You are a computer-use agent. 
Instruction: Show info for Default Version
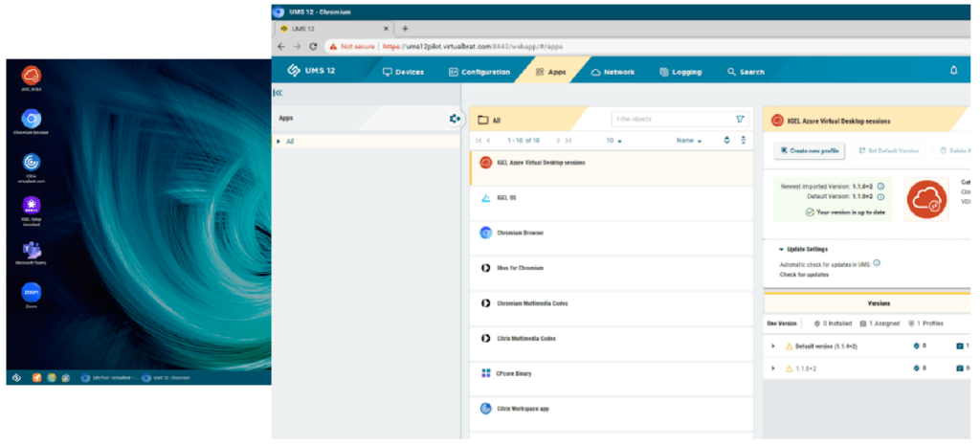click(880, 197)
